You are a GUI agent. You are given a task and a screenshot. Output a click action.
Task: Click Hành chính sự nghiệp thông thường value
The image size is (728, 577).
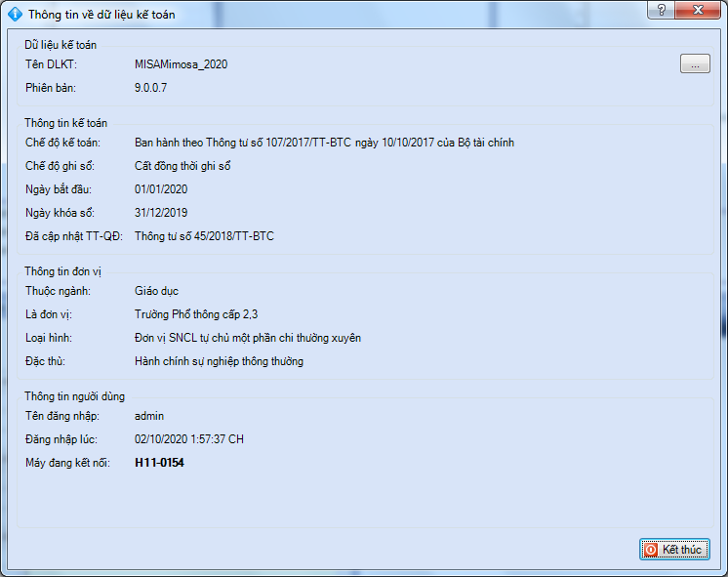[219, 361]
